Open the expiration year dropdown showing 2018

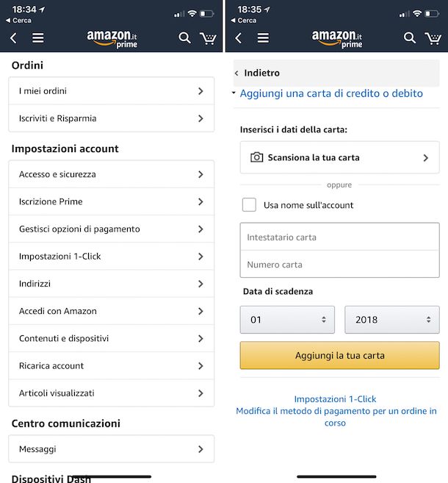pos(392,320)
